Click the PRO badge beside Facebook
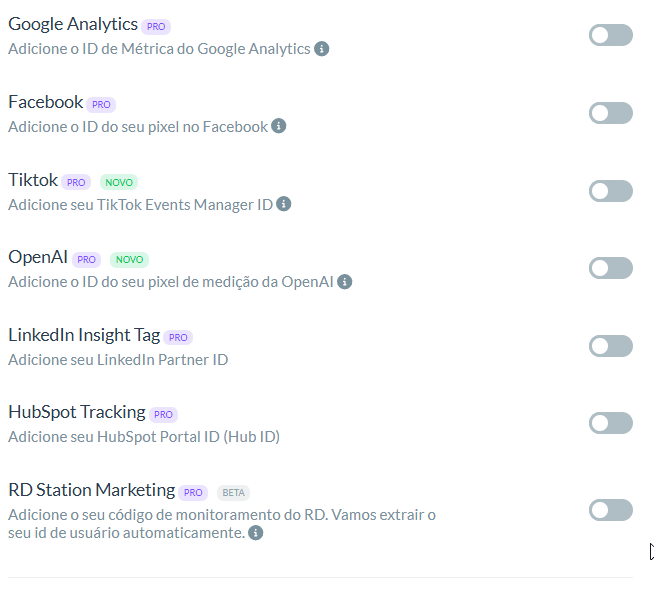 (x=101, y=104)
